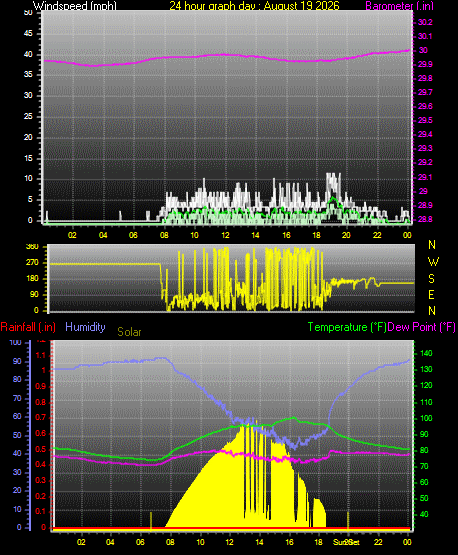Screen dimensions: 458x555
Task: Click the '0.5' tick on the red rainfall axis
Action: (41, 449)
